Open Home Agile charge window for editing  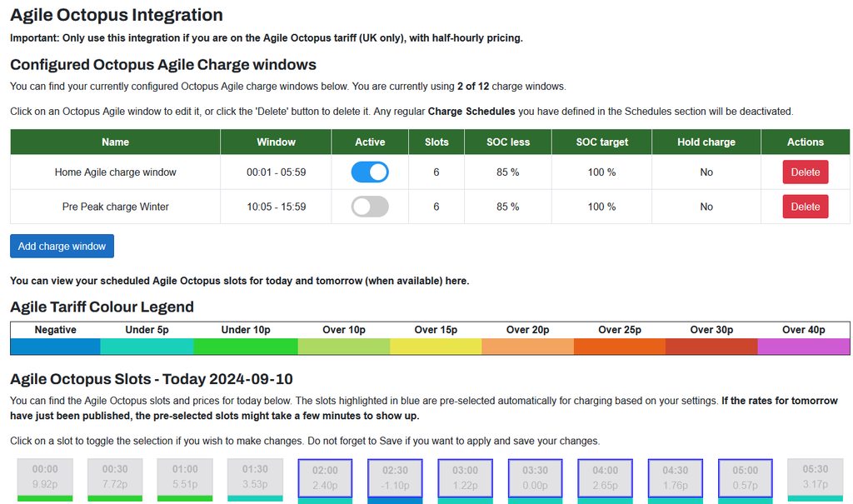115,172
